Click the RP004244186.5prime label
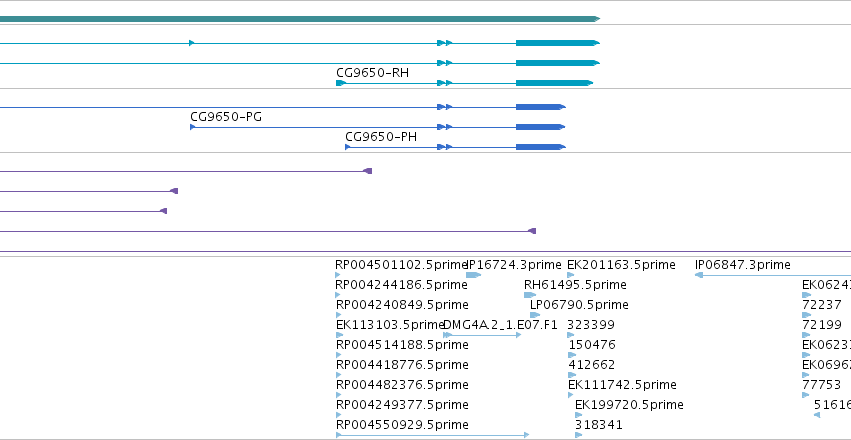The width and height of the screenshot is (851, 440). click(401, 285)
